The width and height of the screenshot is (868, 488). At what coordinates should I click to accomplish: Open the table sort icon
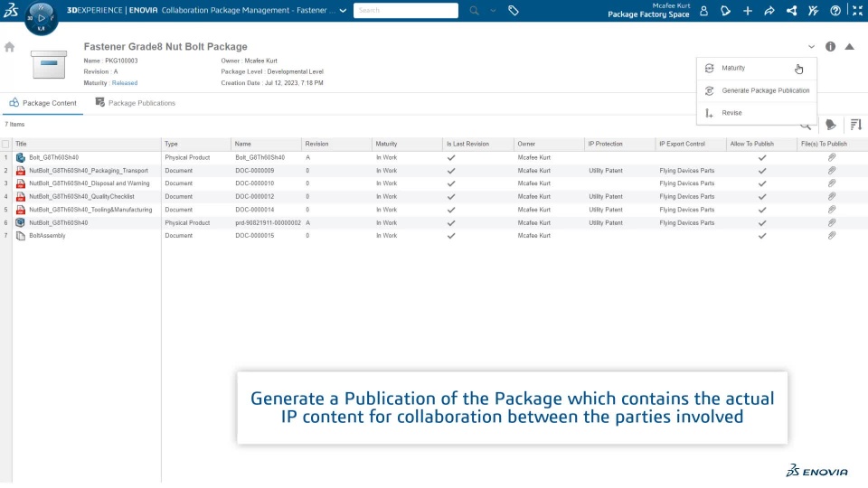[856, 125]
